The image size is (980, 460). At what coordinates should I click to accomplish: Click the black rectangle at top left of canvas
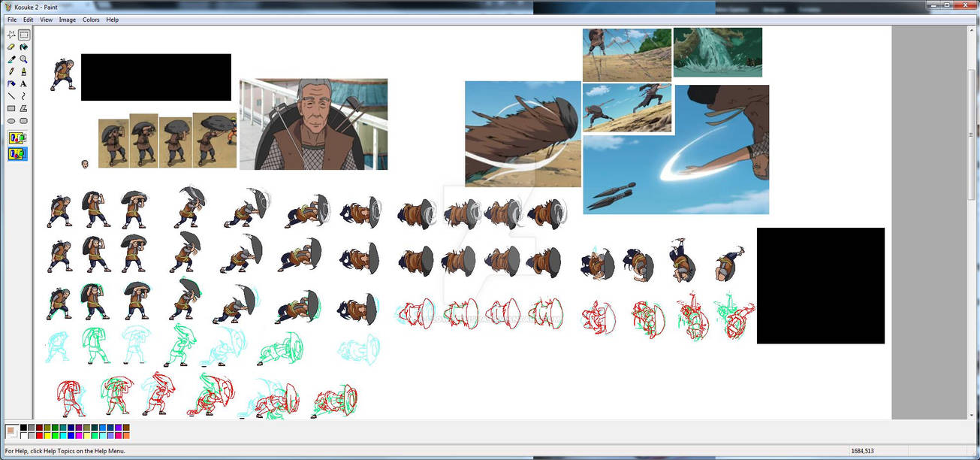pos(156,77)
